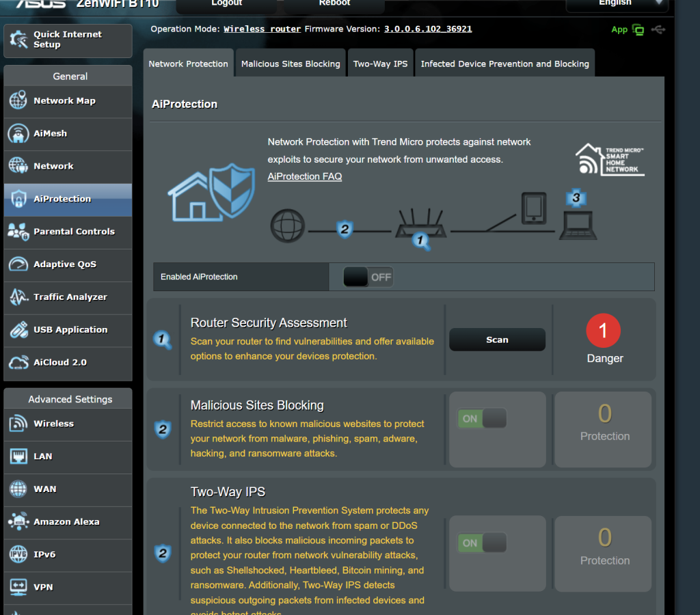
Task: Click the Quick Internet Setup icon
Action: coord(18,40)
